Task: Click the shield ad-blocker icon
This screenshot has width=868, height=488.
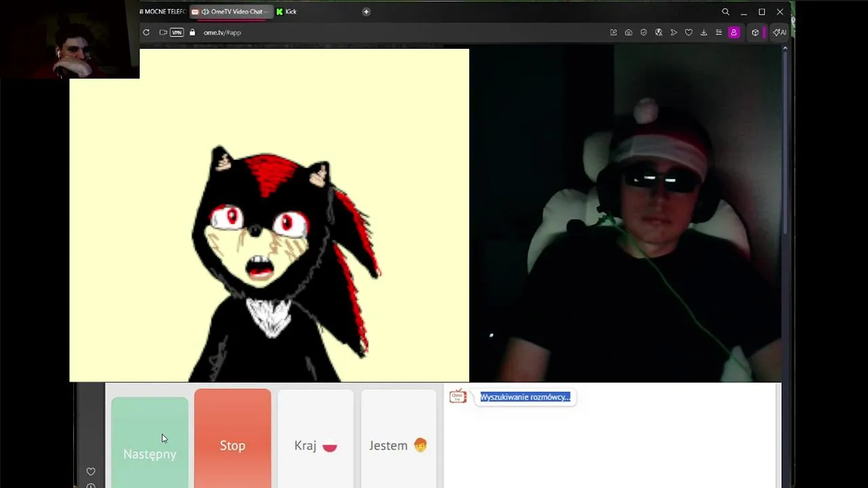Action: click(644, 33)
